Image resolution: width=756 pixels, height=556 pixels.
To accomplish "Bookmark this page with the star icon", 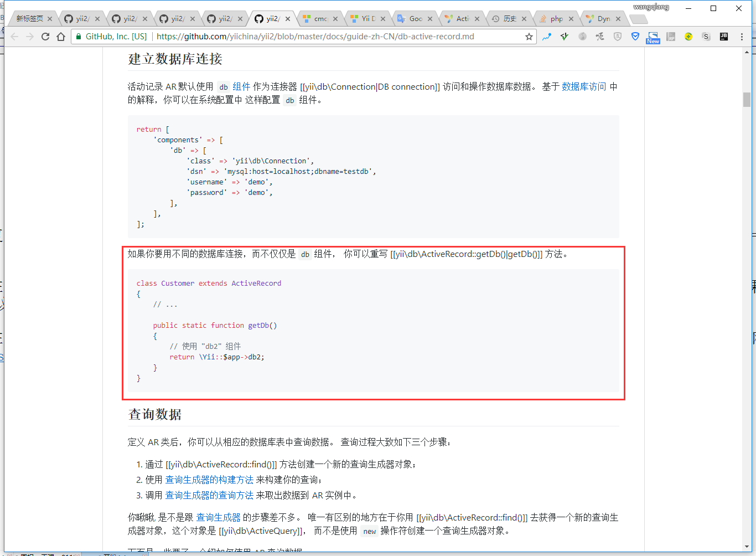I will click(x=529, y=37).
